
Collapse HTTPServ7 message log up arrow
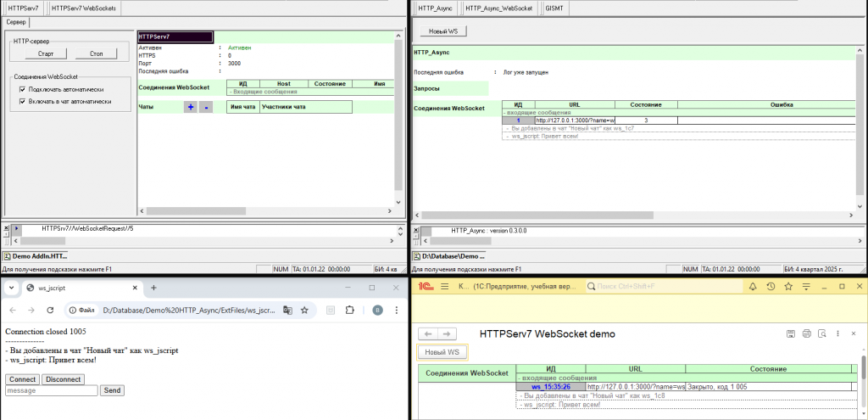400,228
